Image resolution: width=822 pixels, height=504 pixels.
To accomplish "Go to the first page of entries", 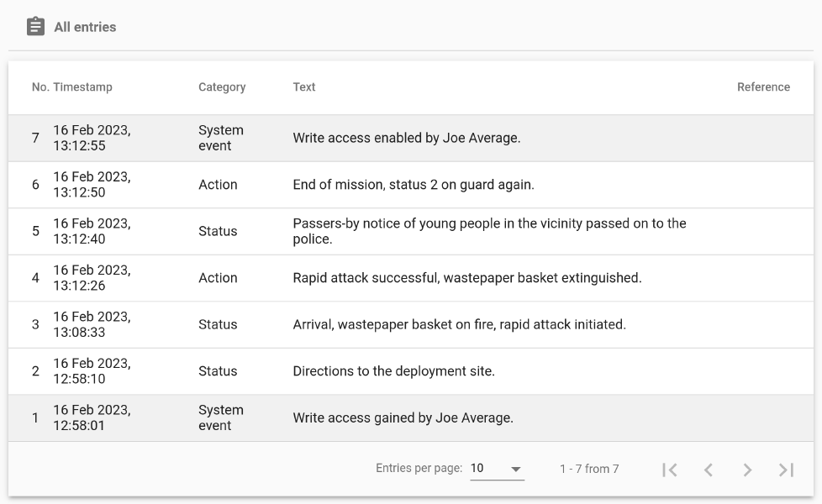I will click(669, 470).
